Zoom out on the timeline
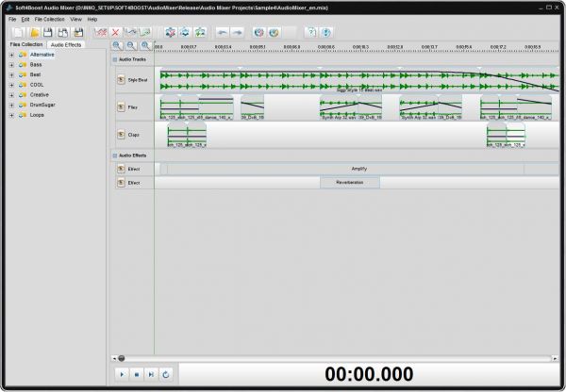Viewport: 566px width, 392px height. [x=131, y=45]
